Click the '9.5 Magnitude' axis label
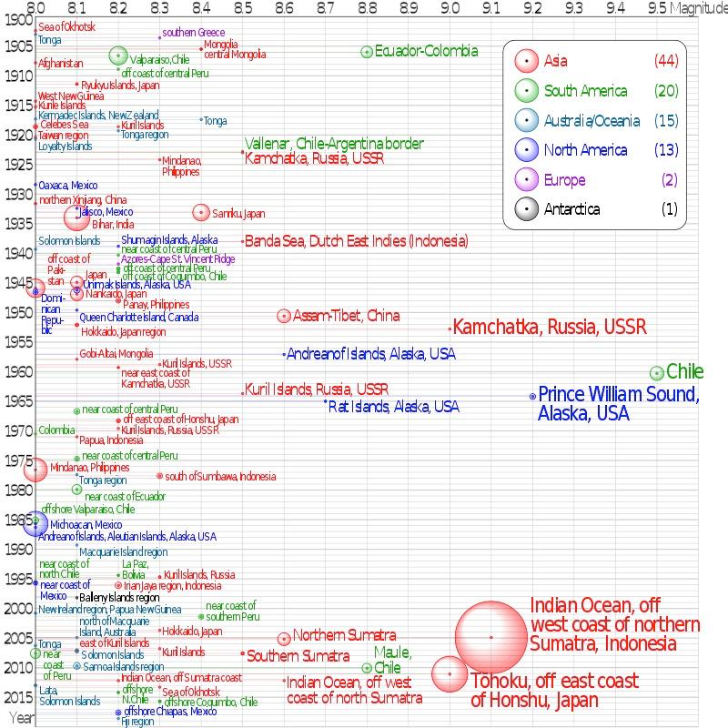Viewport: 728px width, 728px height. tap(687, 7)
